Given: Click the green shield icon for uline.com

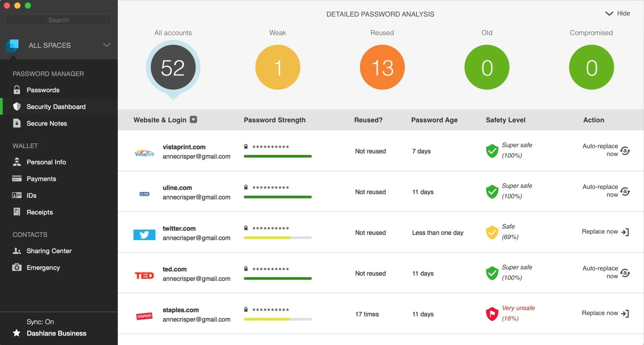Looking at the screenshot, I should click(x=492, y=192).
